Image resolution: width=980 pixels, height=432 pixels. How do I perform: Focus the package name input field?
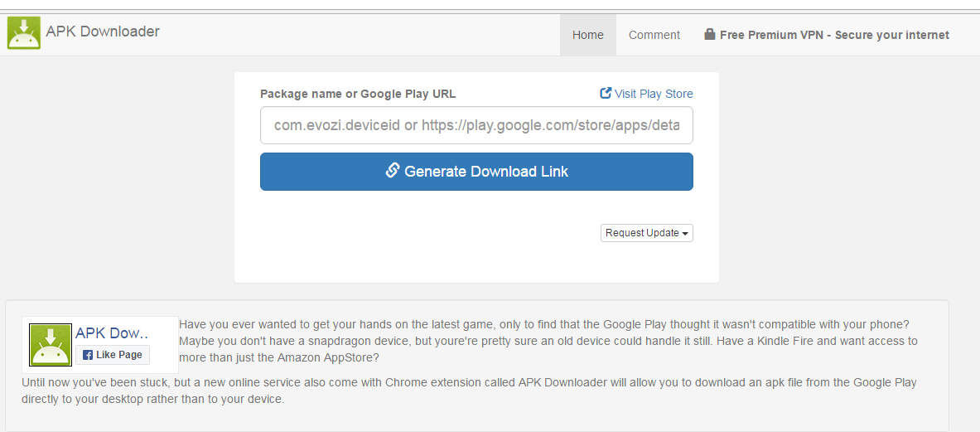point(476,125)
